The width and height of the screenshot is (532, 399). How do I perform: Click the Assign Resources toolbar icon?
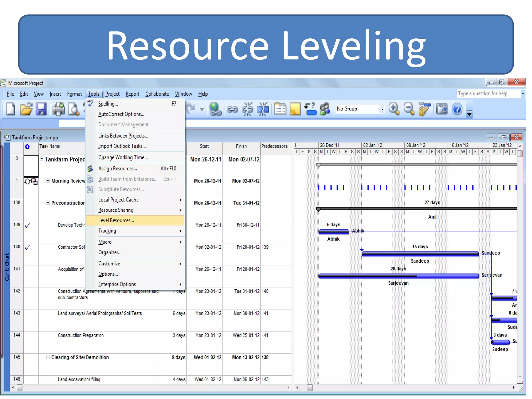[325, 109]
